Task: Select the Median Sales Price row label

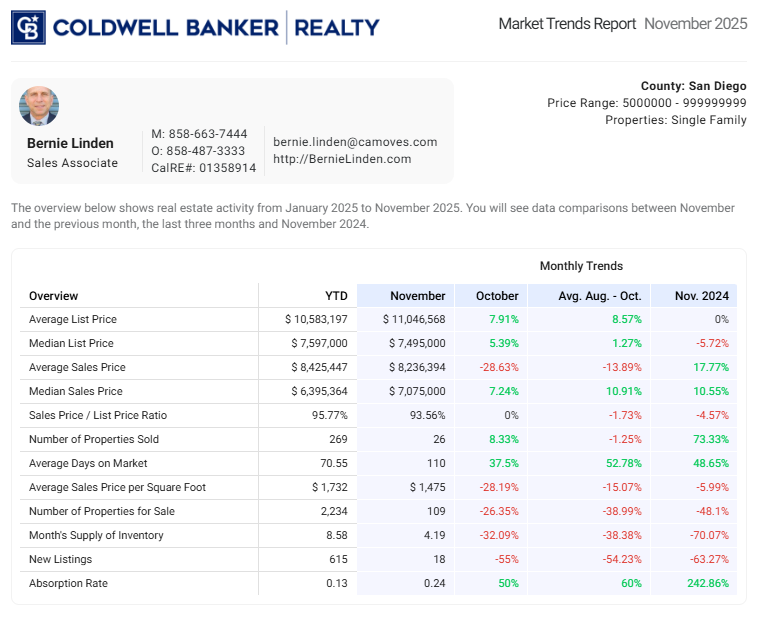Action: click(76, 392)
